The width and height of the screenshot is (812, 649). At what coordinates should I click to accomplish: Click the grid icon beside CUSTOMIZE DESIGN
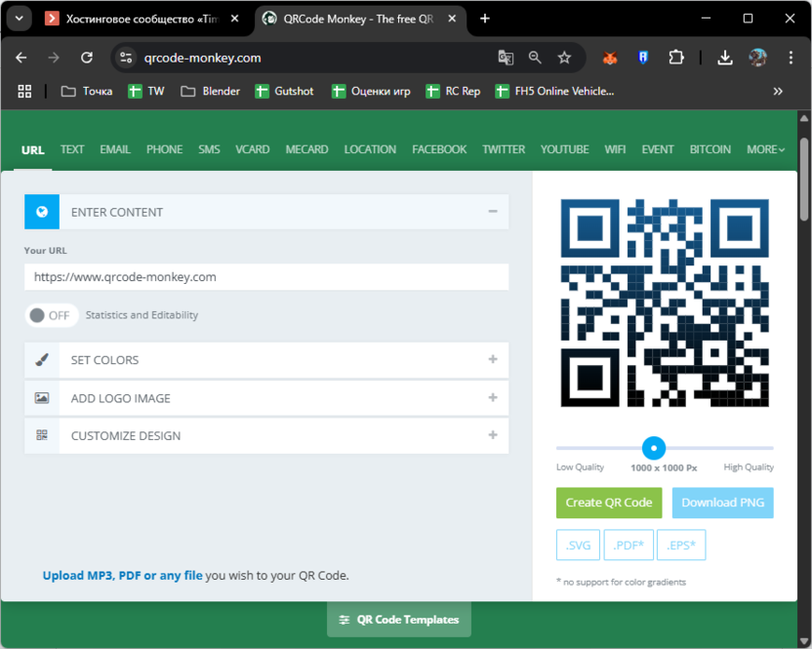point(40,436)
